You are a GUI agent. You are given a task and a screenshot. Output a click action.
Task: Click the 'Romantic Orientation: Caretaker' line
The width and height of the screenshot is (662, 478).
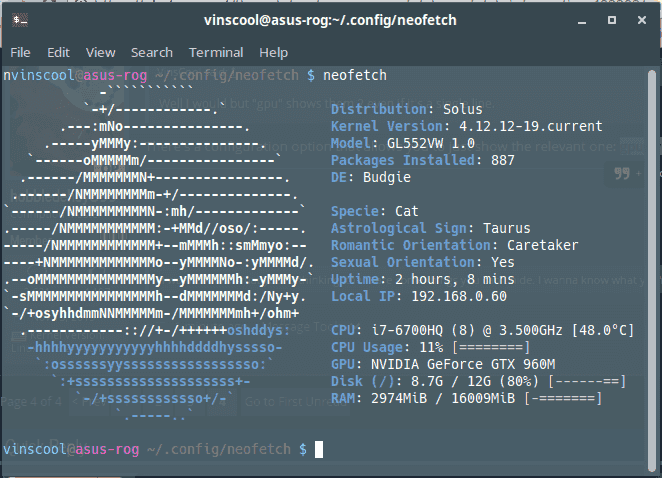[x=455, y=245]
